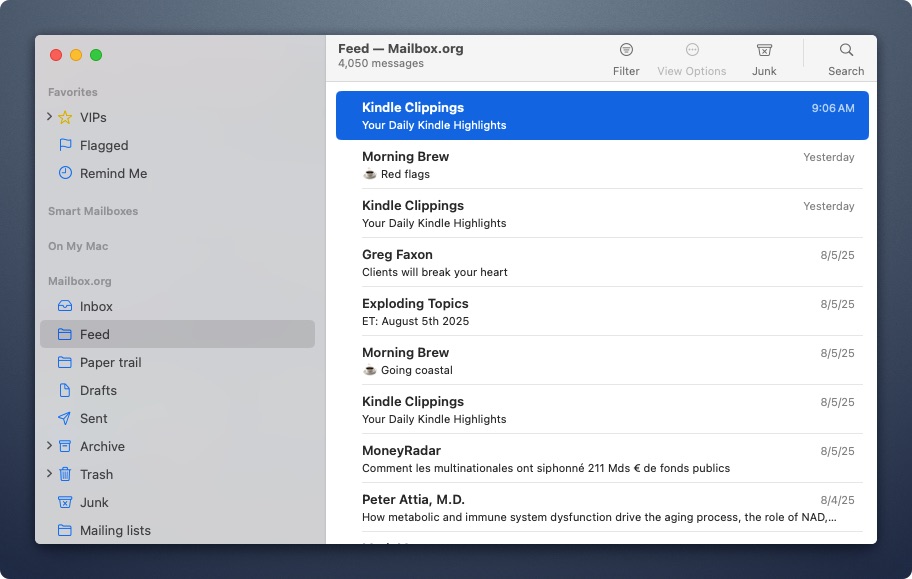Click the Favorites section header
This screenshot has height=579, width=912.
73,92
